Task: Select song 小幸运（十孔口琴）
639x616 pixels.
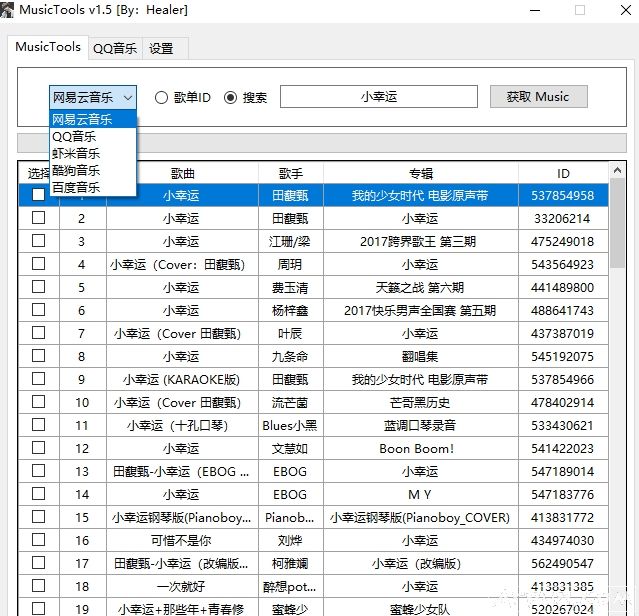Action: pyautogui.click(x=182, y=425)
